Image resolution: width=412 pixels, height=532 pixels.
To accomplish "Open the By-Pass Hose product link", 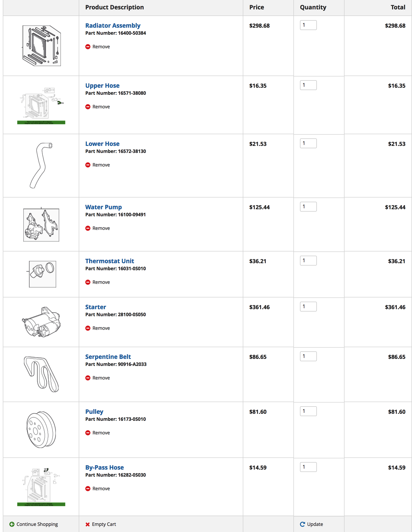I will [x=104, y=467].
